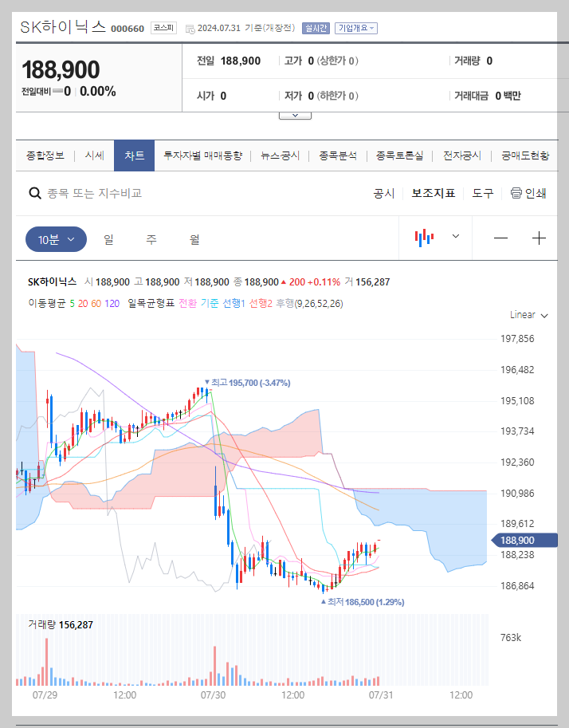
Task: Open the 종목분석 tab
Action: pos(339,155)
